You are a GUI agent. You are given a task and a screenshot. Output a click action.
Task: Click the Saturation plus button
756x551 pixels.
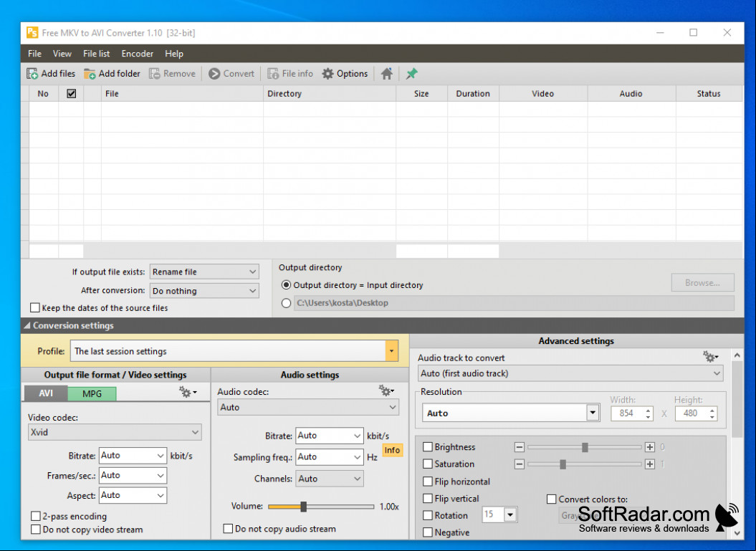(x=650, y=464)
